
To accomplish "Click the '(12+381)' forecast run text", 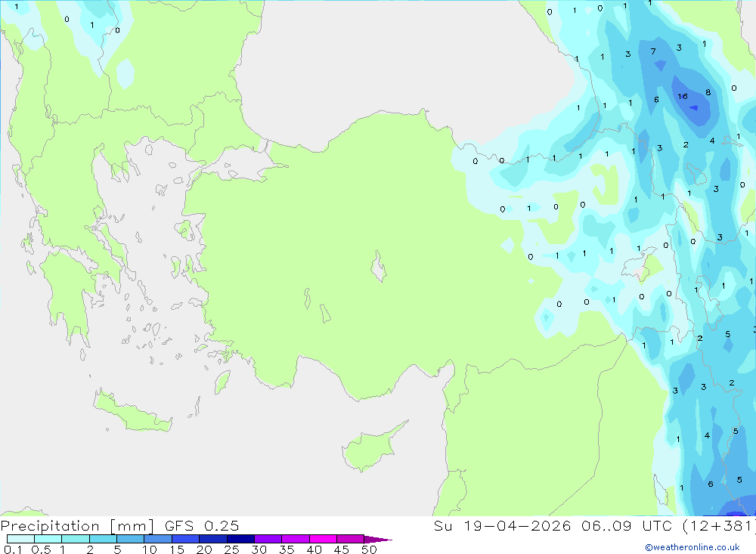I will (x=719, y=525).
